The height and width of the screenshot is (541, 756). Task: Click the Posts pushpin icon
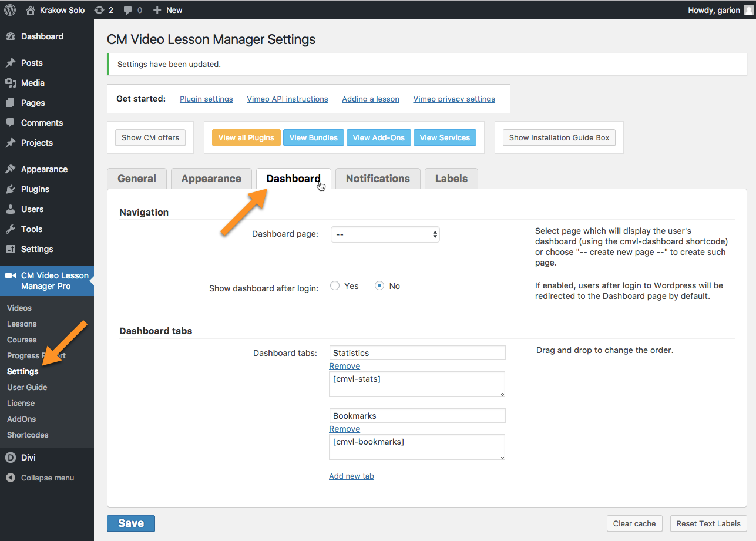11,63
